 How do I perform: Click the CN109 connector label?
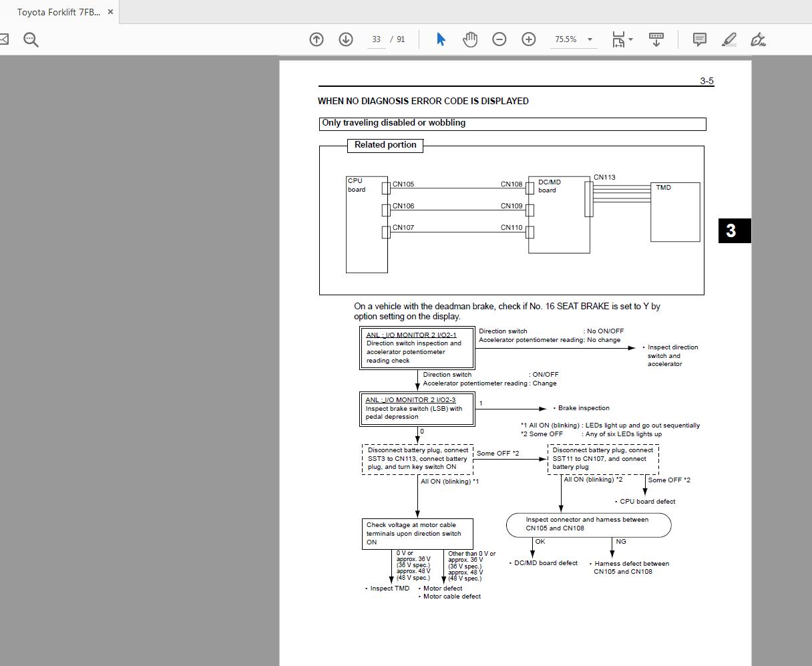coord(512,206)
